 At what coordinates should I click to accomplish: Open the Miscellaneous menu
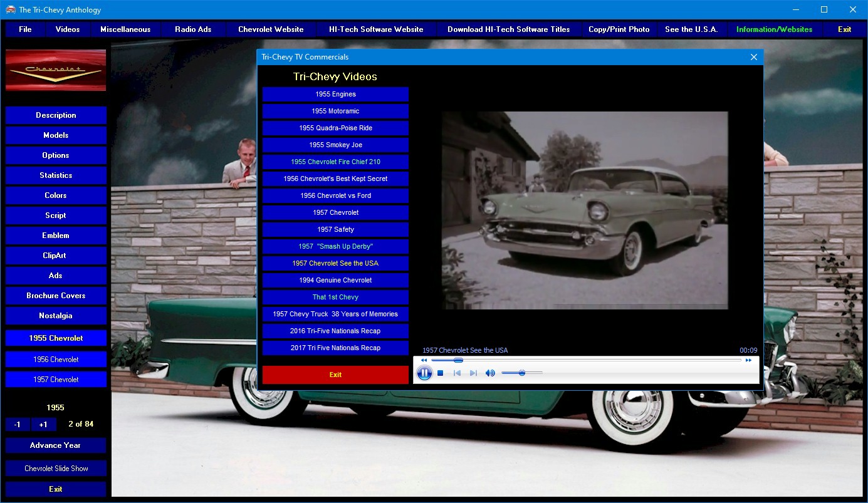click(x=125, y=29)
